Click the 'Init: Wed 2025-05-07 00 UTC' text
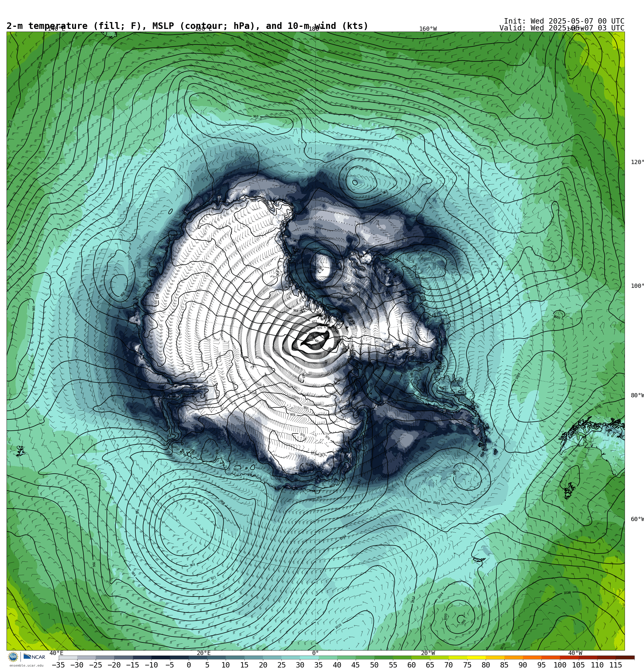644x669 pixels. coord(564,21)
